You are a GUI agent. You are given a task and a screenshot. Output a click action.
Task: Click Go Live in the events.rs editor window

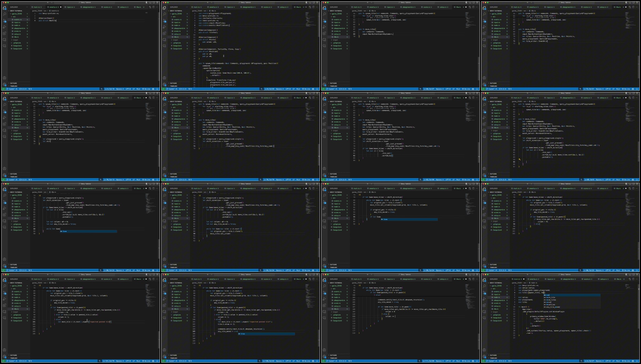pos(147,89)
